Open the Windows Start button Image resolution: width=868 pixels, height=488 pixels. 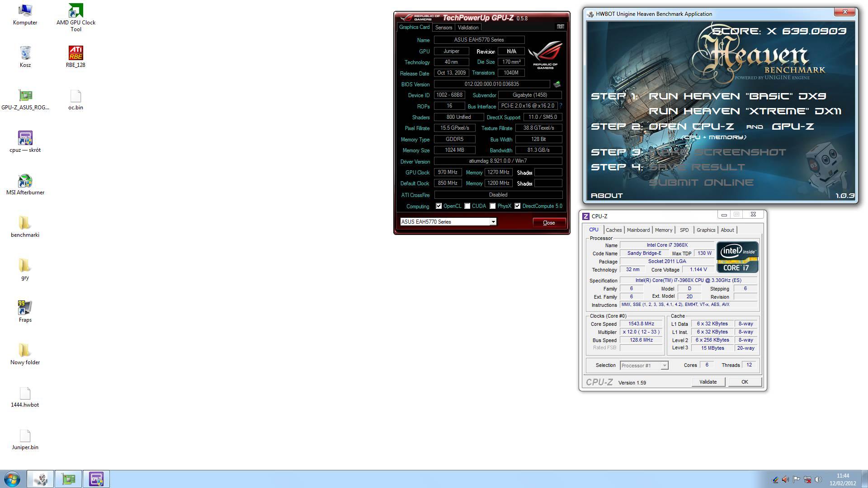(12, 479)
